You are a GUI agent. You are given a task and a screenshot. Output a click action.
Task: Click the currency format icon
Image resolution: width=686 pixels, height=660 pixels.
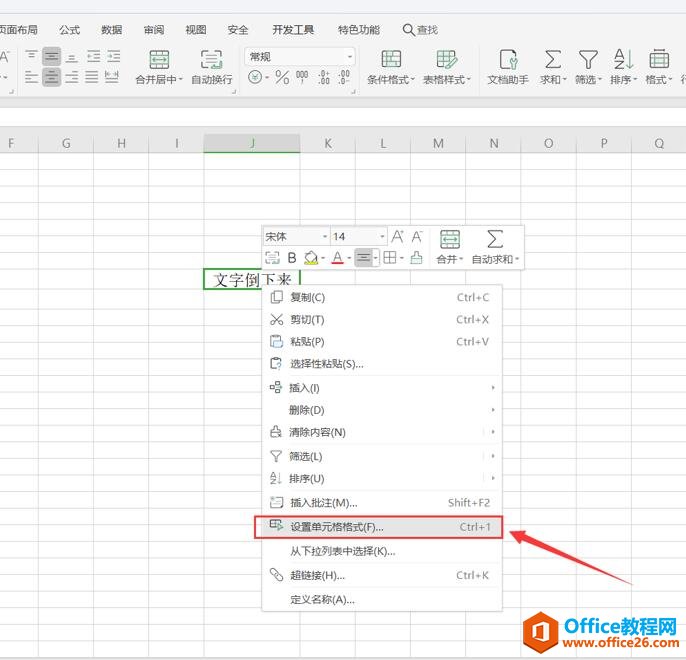coord(255,77)
